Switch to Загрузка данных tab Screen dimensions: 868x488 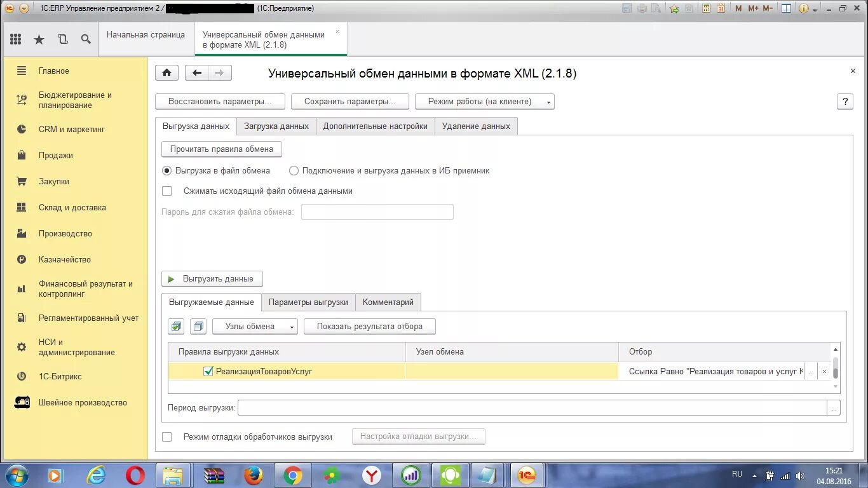tap(276, 126)
